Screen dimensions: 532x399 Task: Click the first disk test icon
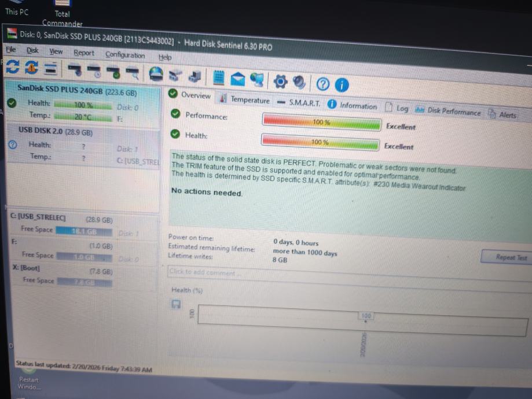pos(75,70)
